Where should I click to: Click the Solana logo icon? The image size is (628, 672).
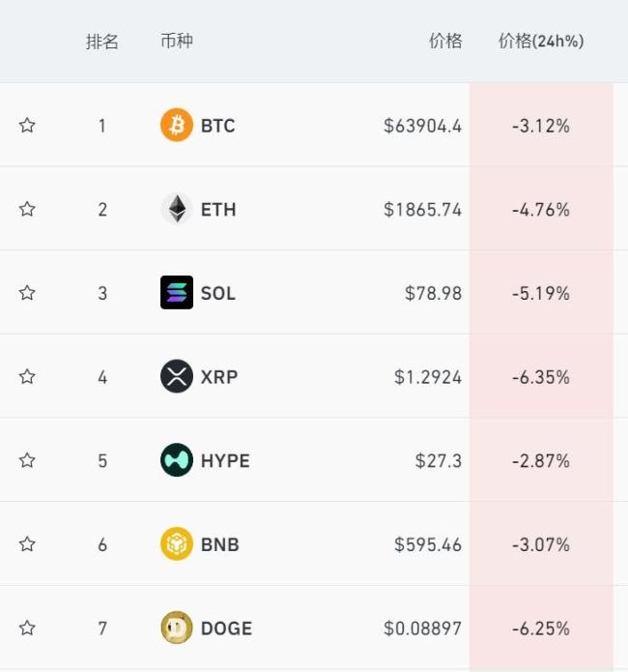tap(177, 293)
